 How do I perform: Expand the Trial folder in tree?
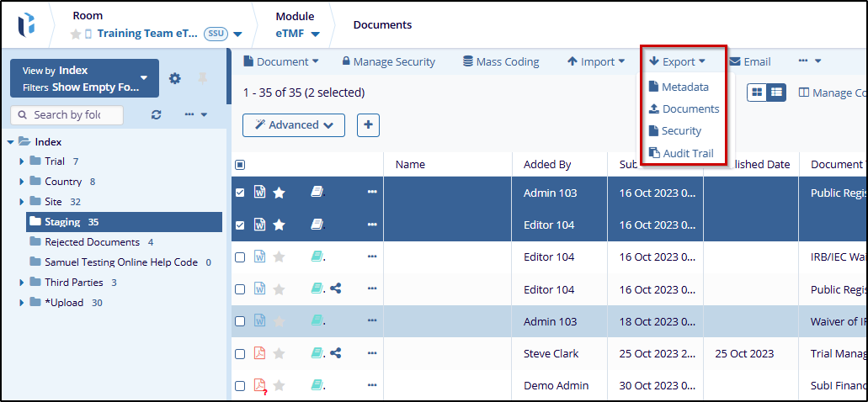pyautogui.click(x=22, y=161)
